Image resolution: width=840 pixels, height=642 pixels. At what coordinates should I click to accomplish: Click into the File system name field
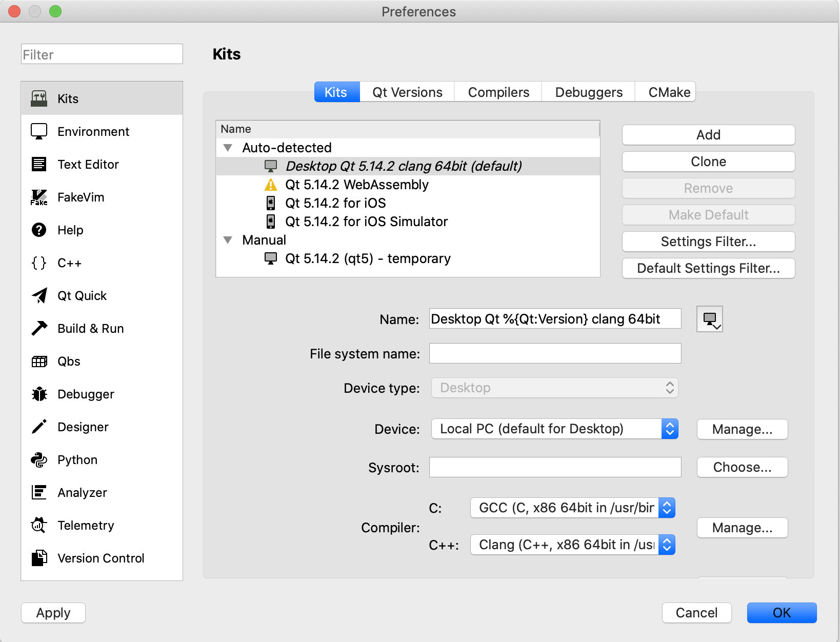[555, 353]
